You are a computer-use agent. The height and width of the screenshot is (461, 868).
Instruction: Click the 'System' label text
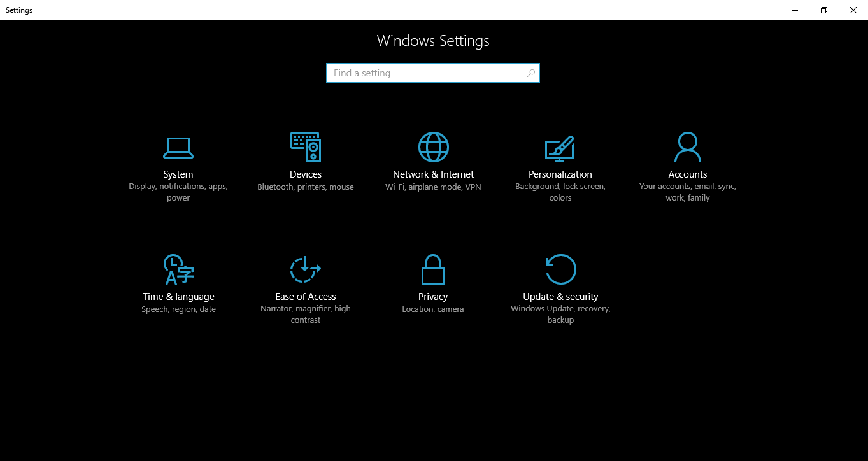tap(178, 174)
